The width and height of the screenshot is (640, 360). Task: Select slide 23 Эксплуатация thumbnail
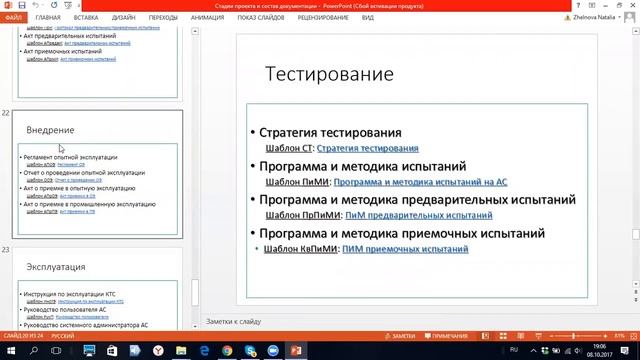click(x=98, y=288)
